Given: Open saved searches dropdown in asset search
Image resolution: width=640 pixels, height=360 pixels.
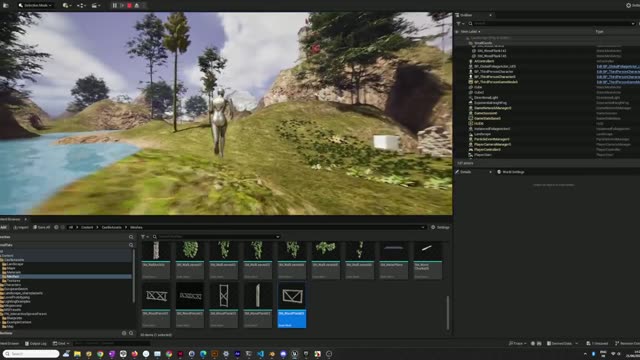Looking at the screenshot, I should 278,237.
